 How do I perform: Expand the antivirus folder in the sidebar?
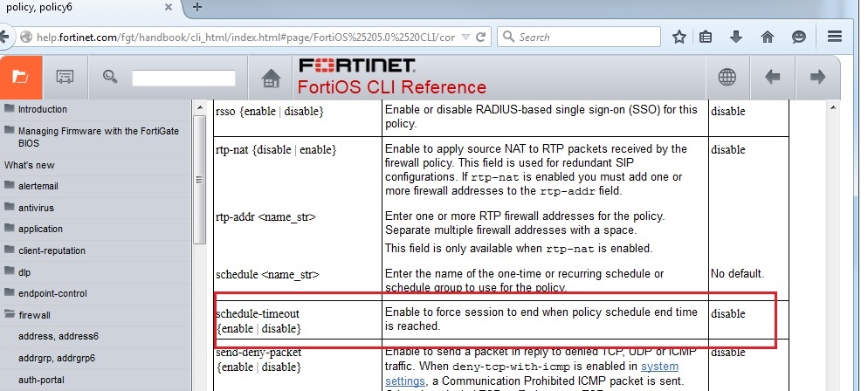click(10, 208)
